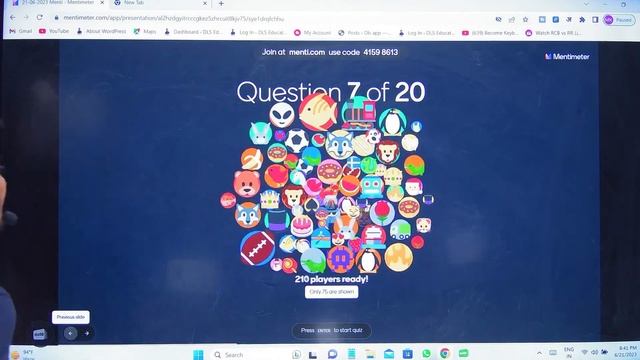640x360 pixels.
Task: Open the Chrome icon in taskbar
Action: coord(445,353)
